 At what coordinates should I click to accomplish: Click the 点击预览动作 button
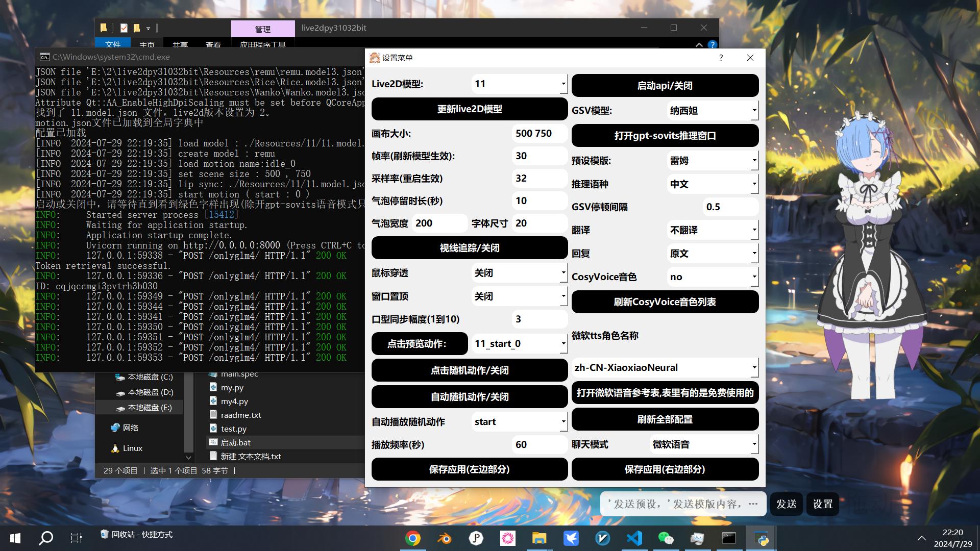click(420, 344)
